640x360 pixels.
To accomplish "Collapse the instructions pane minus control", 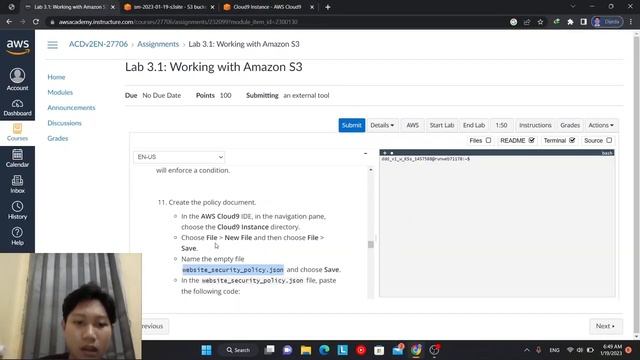I will 365,153.
